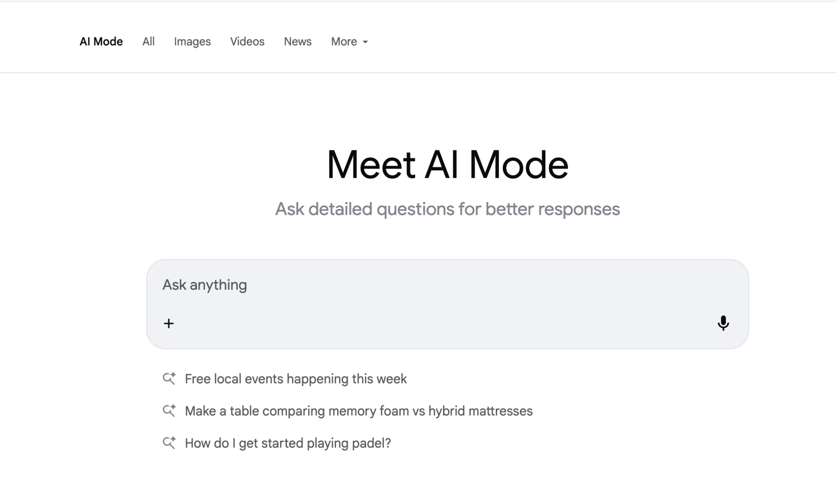Select the All search tab
Screen dimensions: 836x504
pyautogui.click(x=148, y=41)
